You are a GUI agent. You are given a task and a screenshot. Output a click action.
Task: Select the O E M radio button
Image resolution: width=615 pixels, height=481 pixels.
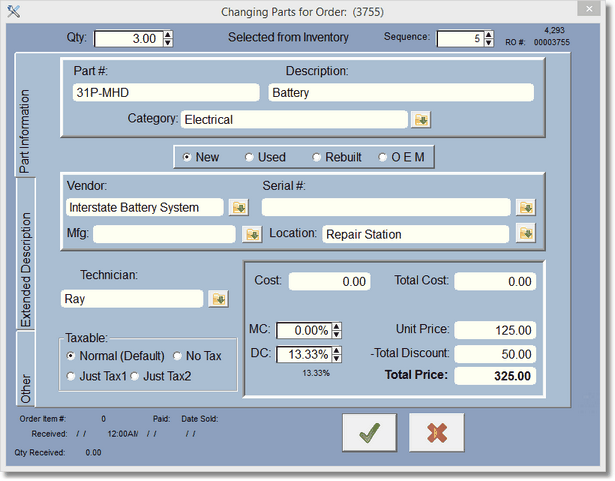click(383, 158)
